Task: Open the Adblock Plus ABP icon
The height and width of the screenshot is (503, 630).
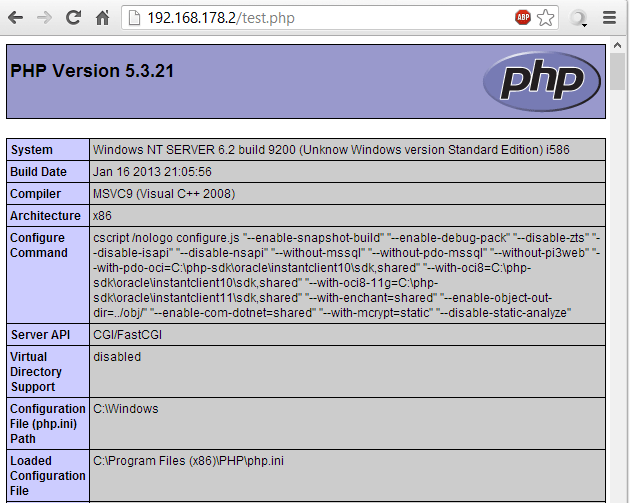Action: [x=523, y=17]
